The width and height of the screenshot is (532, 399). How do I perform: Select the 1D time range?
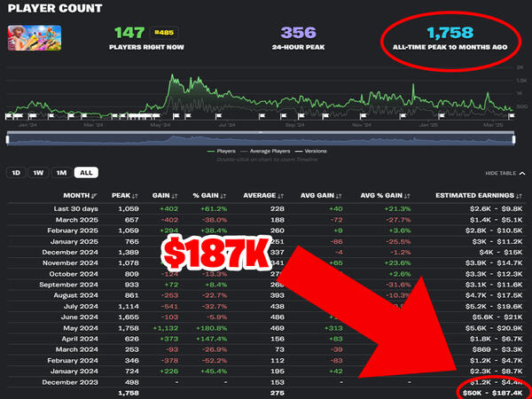point(15,173)
